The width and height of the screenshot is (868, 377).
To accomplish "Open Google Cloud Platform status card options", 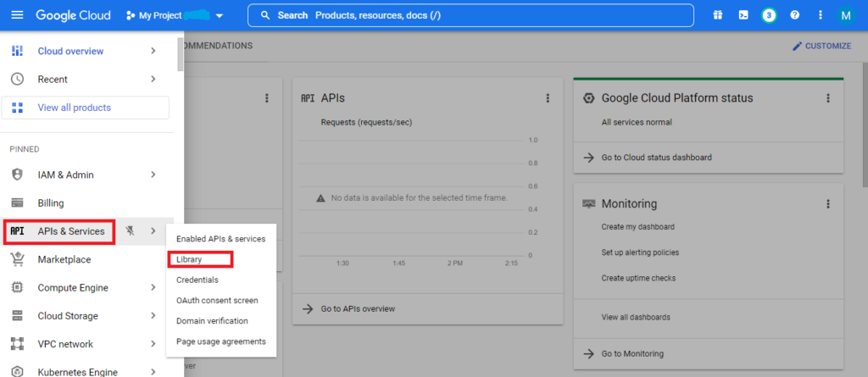I will click(x=828, y=98).
